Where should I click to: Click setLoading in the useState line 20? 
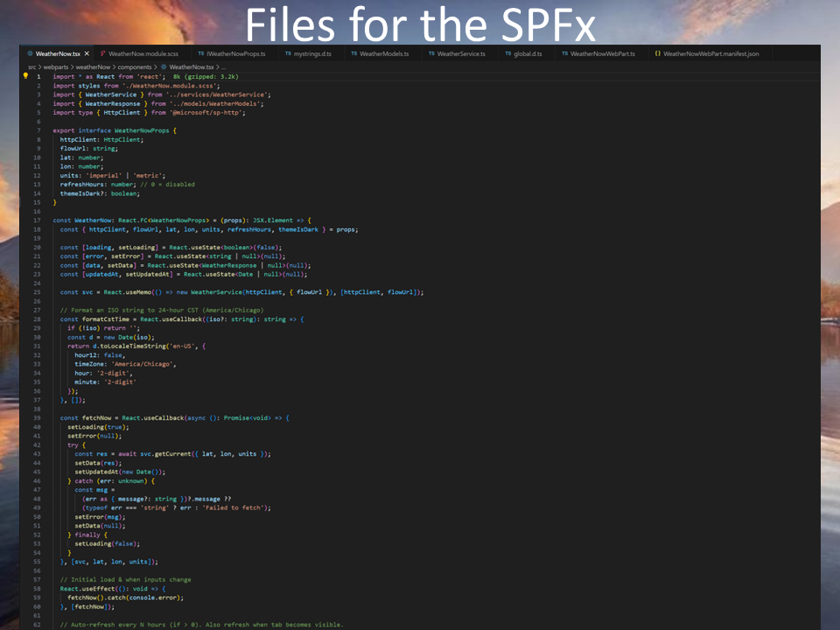(x=136, y=248)
